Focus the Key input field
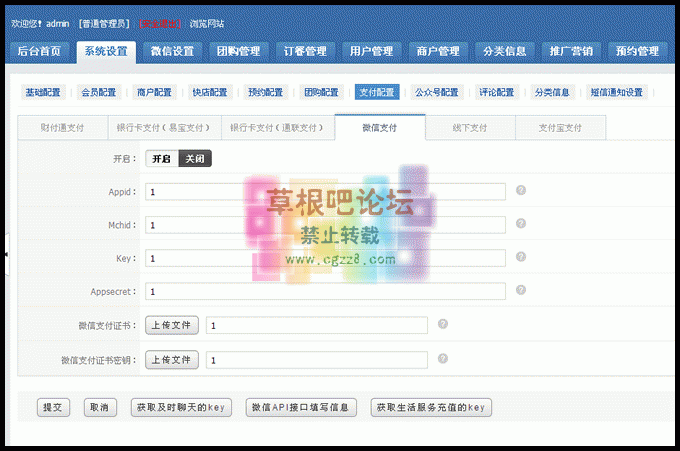 tap(325, 258)
